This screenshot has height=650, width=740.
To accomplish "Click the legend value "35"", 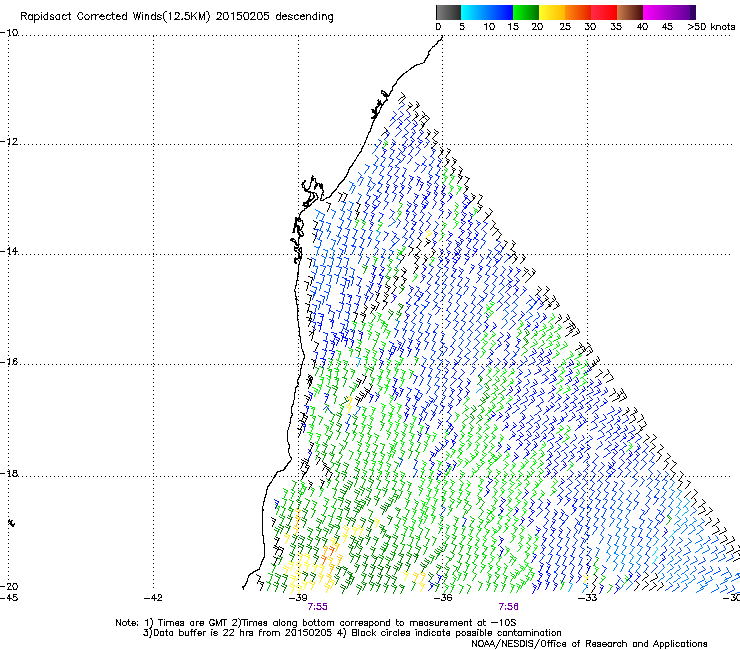I will pos(616,27).
